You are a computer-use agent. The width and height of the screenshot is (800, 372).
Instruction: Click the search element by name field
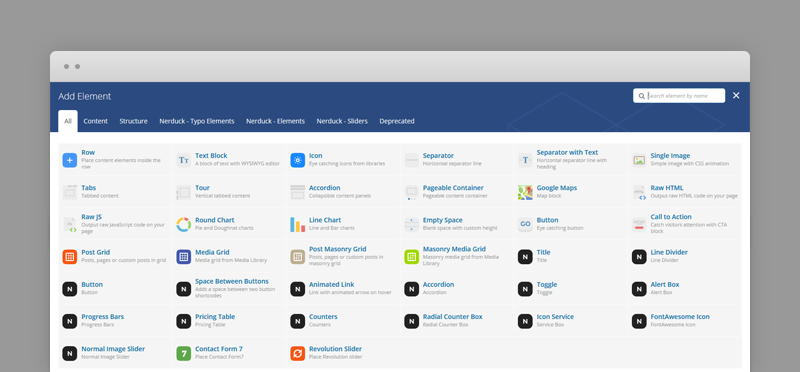(x=679, y=95)
